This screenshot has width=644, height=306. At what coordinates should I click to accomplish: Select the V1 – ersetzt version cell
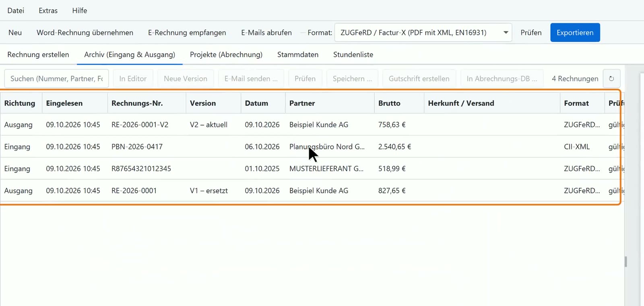(209, 191)
